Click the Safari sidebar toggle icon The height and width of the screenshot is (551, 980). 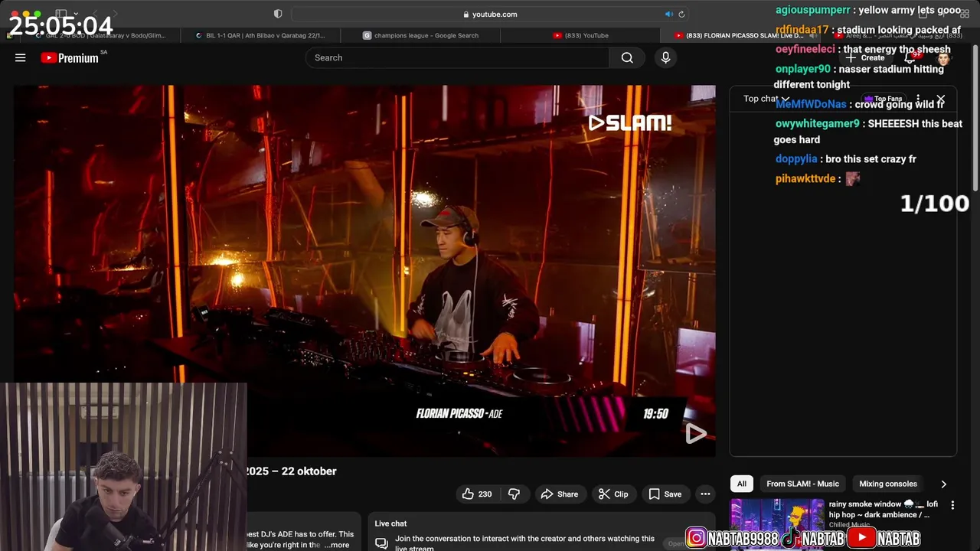60,14
